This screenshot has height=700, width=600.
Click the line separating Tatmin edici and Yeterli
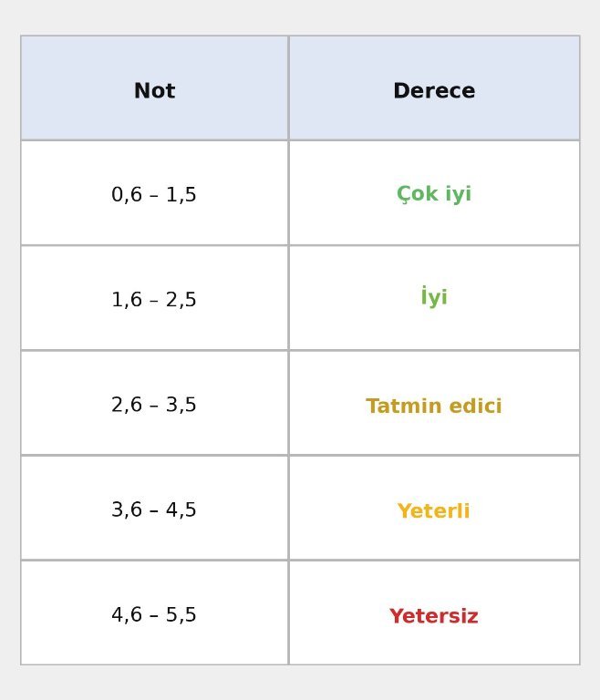(434, 455)
